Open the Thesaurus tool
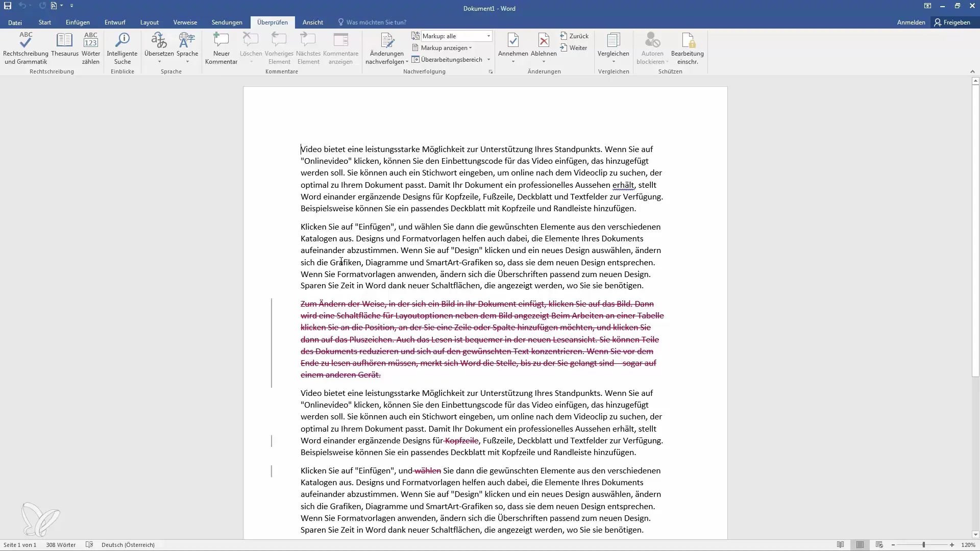The width and height of the screenshot is (980, 551). click(65, 45)
